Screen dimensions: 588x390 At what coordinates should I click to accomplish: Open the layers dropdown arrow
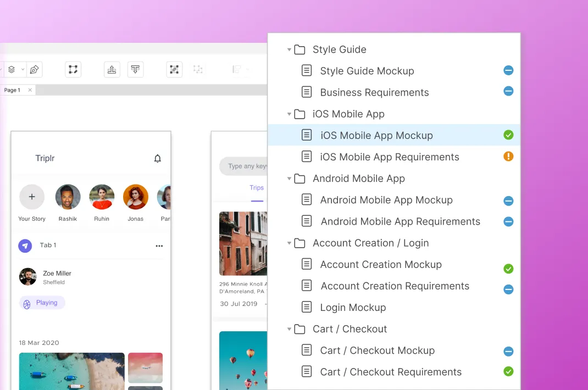click(23, 70)
